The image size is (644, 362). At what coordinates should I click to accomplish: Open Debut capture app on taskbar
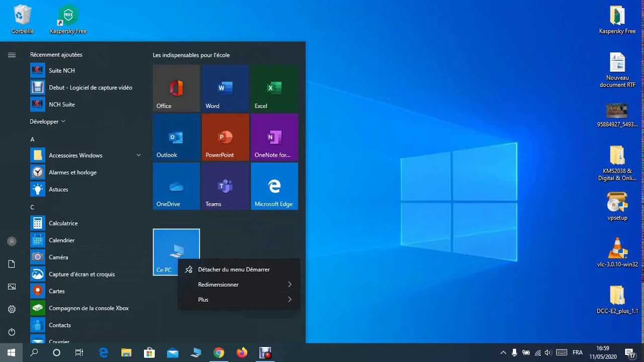tap(265, 352)
